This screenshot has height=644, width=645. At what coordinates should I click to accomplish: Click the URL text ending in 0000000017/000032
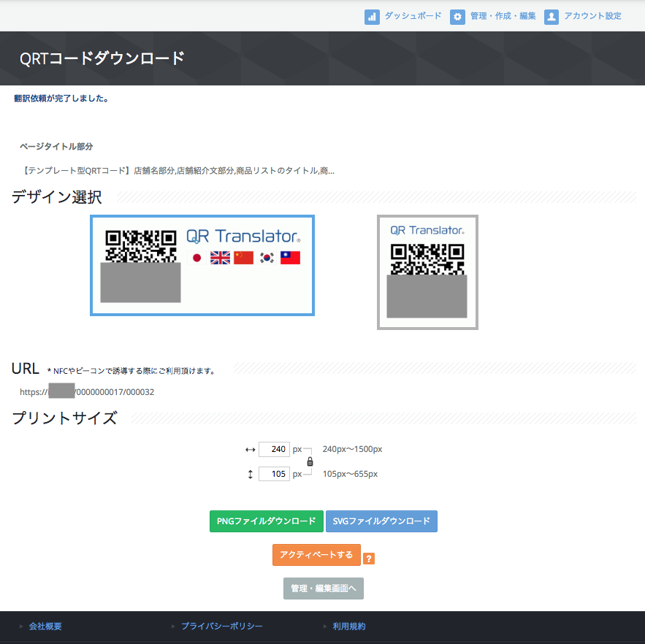click(87, 392)
